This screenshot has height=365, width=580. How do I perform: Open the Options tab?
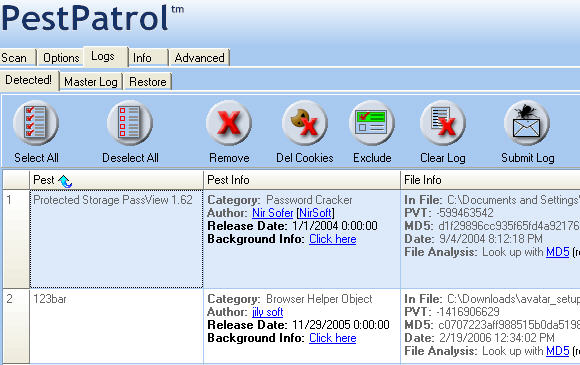[x=61, y=58]
